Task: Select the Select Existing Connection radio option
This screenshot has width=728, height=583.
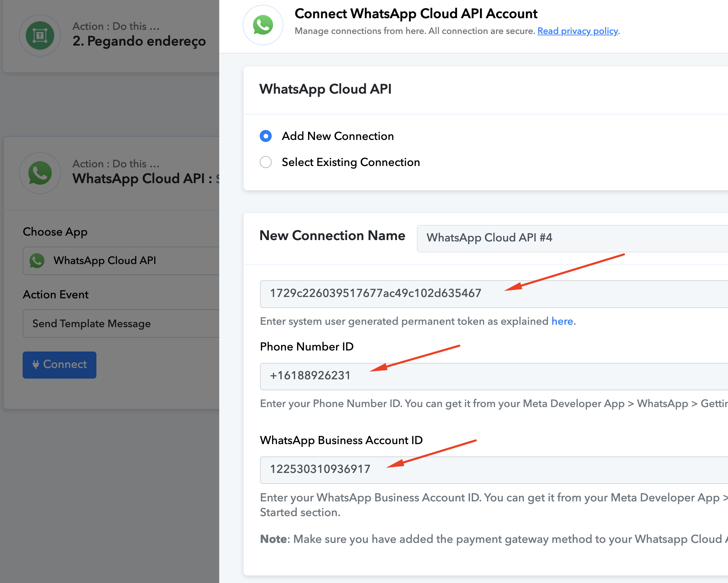Action: click(266, 162)
